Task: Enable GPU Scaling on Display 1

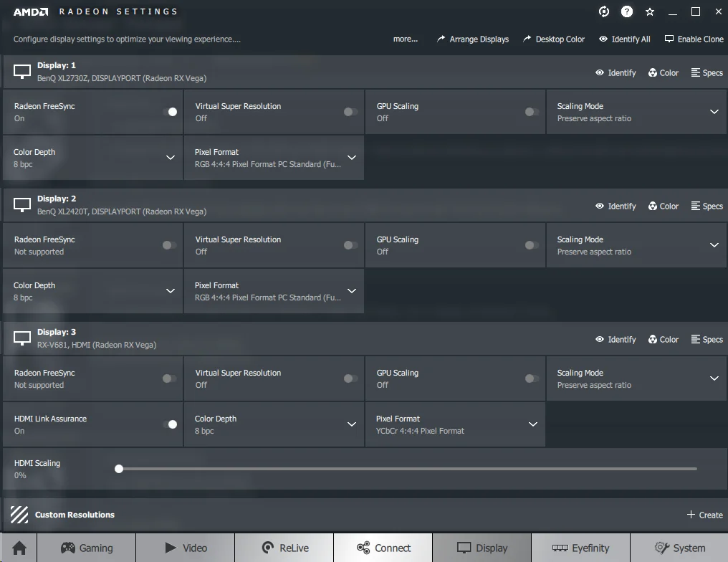Action: point(532,112)
